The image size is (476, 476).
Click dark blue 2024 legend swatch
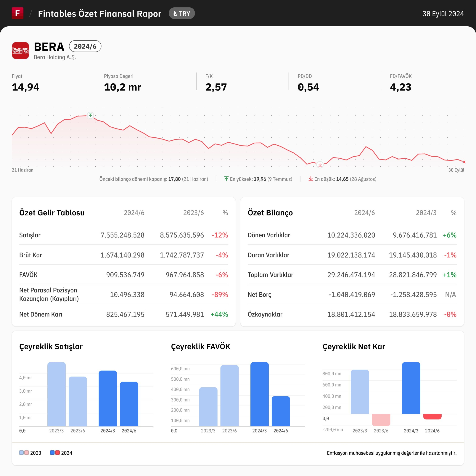52,453
